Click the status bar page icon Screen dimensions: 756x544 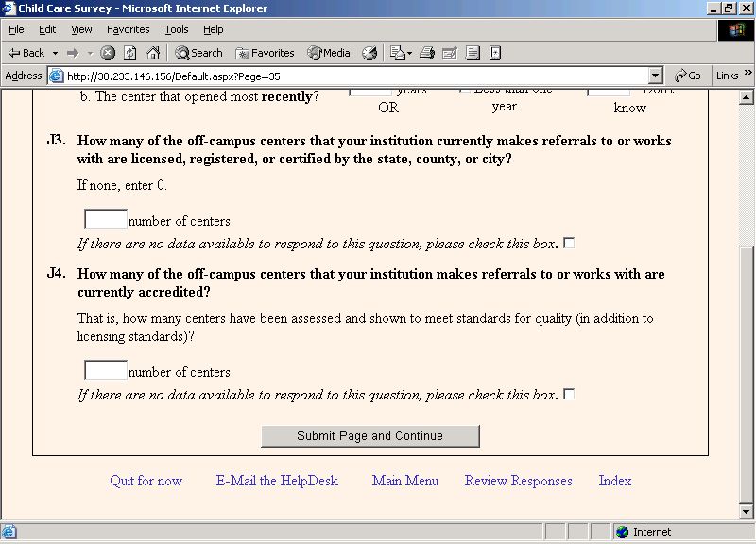tap(9, 532)
